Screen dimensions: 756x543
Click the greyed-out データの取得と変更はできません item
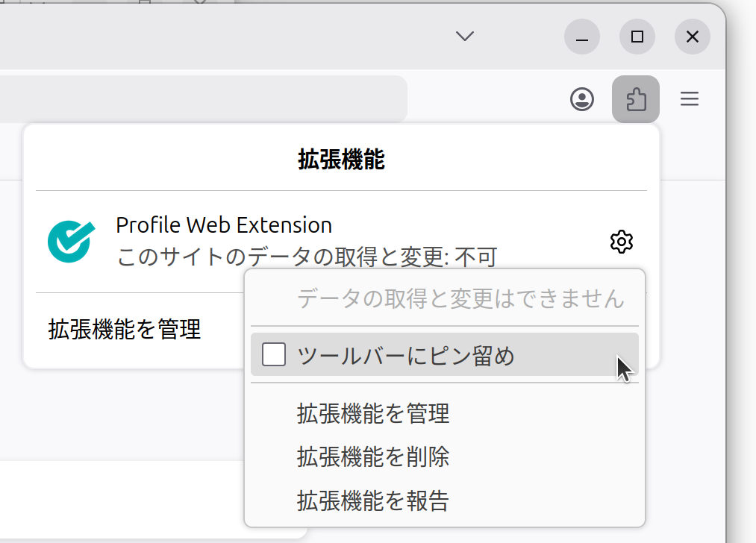460,299
